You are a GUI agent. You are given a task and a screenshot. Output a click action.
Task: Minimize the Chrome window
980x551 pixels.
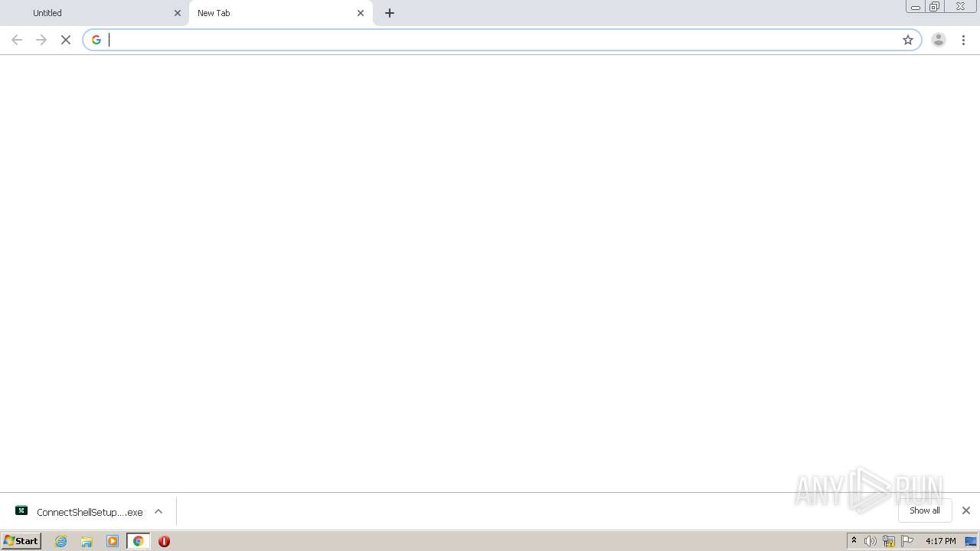pos(916,7)
